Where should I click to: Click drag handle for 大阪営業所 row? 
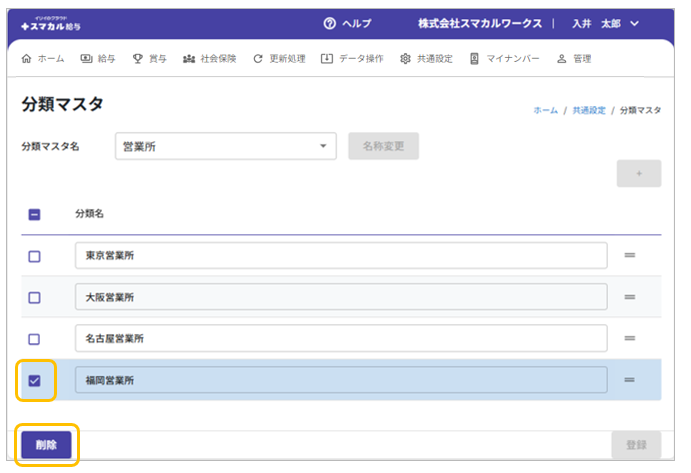pyautogui.click(x=630, y=297)
